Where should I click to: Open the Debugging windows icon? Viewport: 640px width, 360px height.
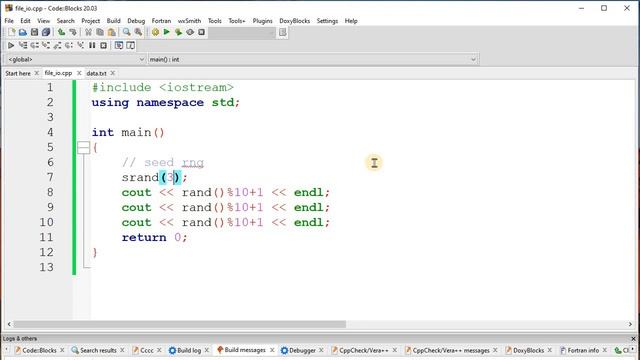tap(119, 45)
